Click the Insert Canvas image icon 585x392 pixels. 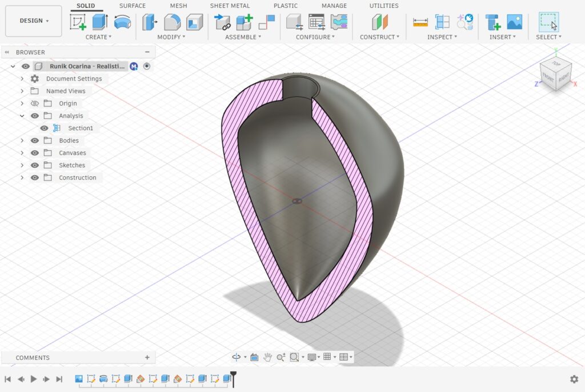515,22
